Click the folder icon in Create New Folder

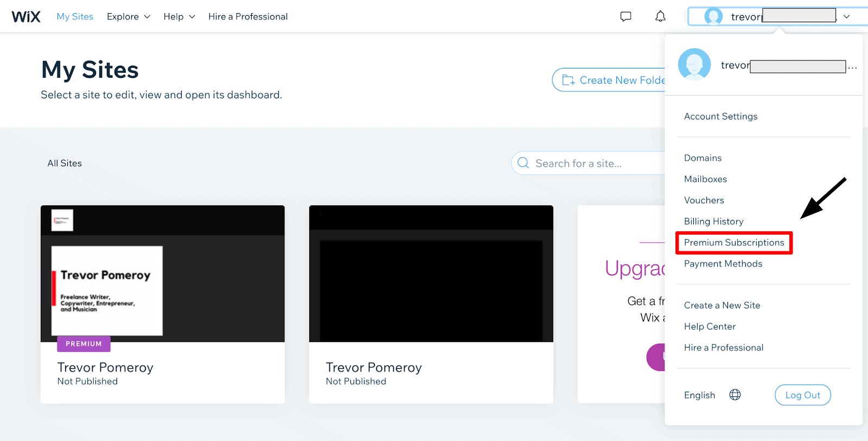pos(568,80)
